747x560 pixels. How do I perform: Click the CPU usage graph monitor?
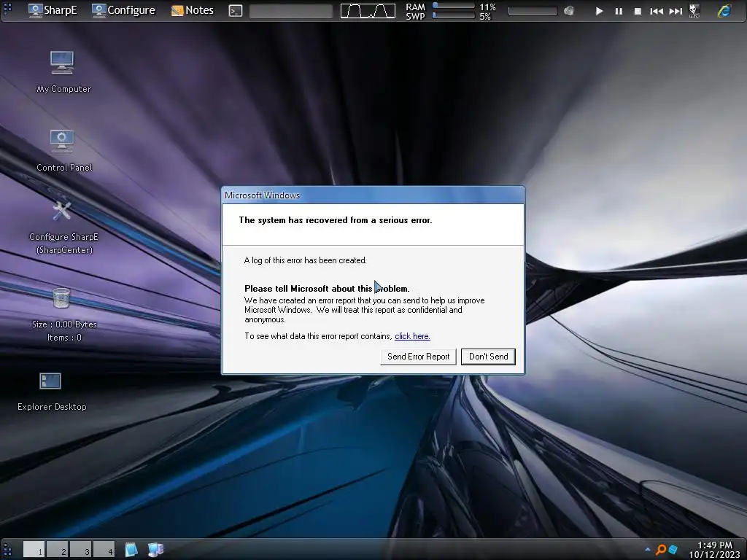coord(368,11)
